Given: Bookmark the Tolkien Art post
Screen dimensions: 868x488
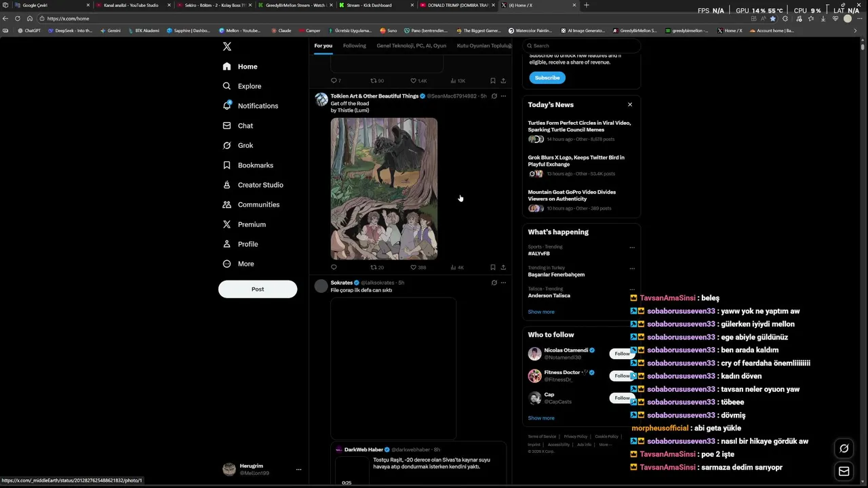Looking at the screenshot, I should coord(493,267).
